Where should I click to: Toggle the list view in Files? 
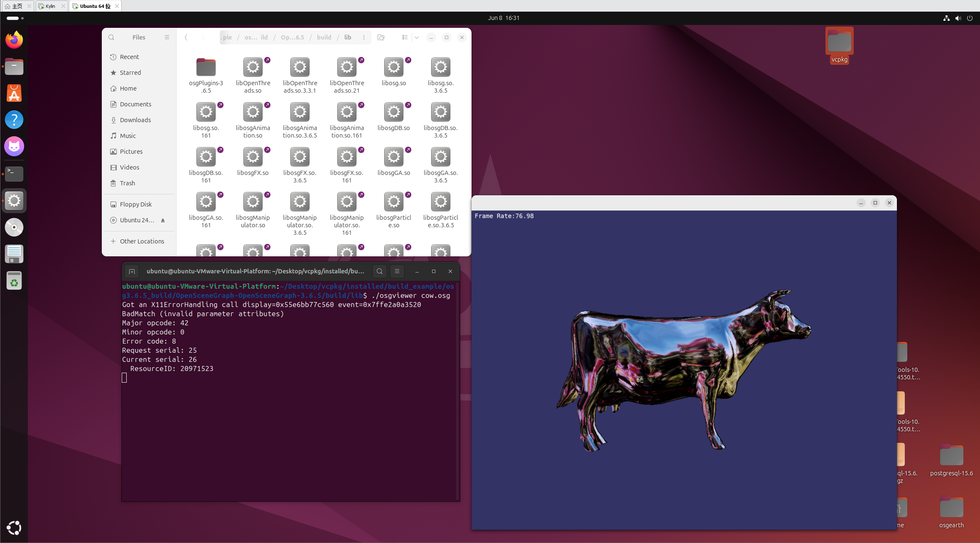coord(405,37)
